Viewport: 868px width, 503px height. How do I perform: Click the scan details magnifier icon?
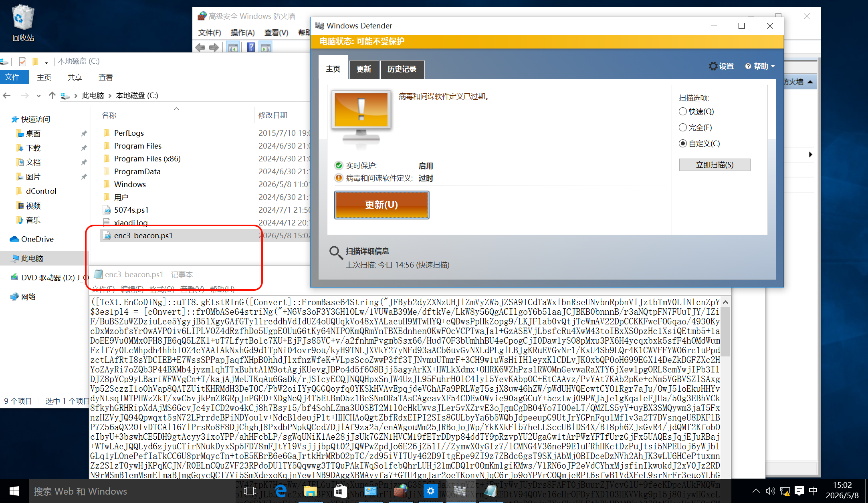(x=336, y=253)
